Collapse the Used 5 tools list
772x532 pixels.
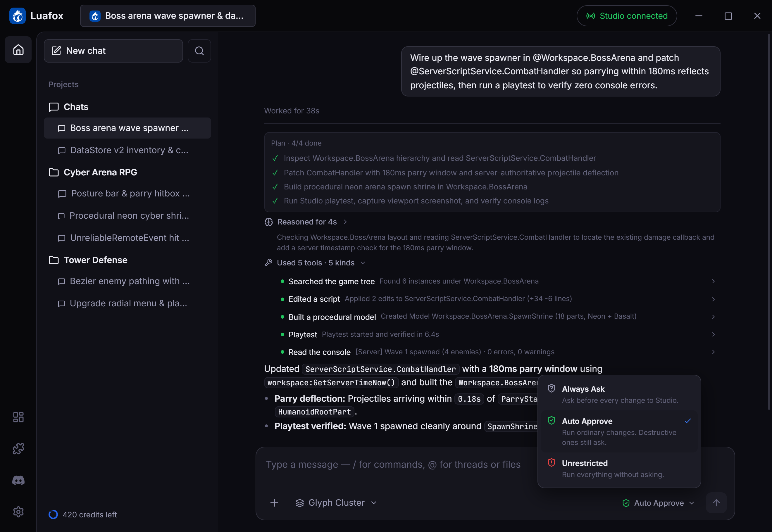click(315, 263)
